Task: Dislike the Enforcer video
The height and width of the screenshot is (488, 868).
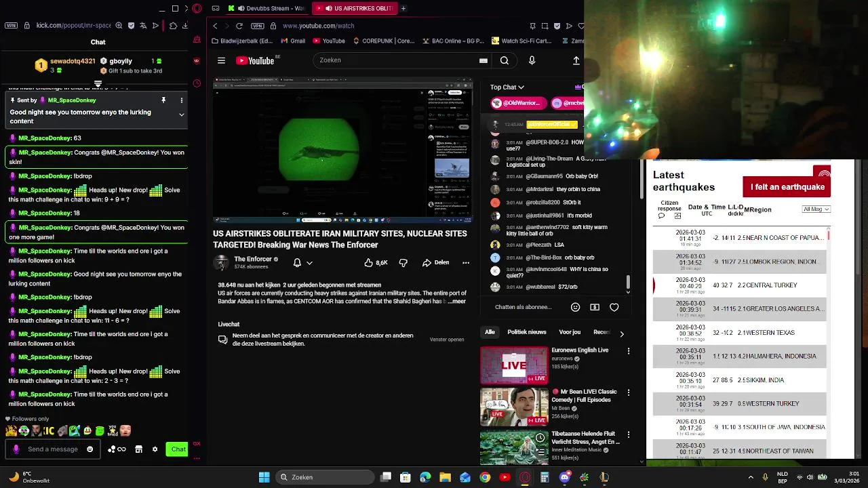Action: (x=403, y=262)
